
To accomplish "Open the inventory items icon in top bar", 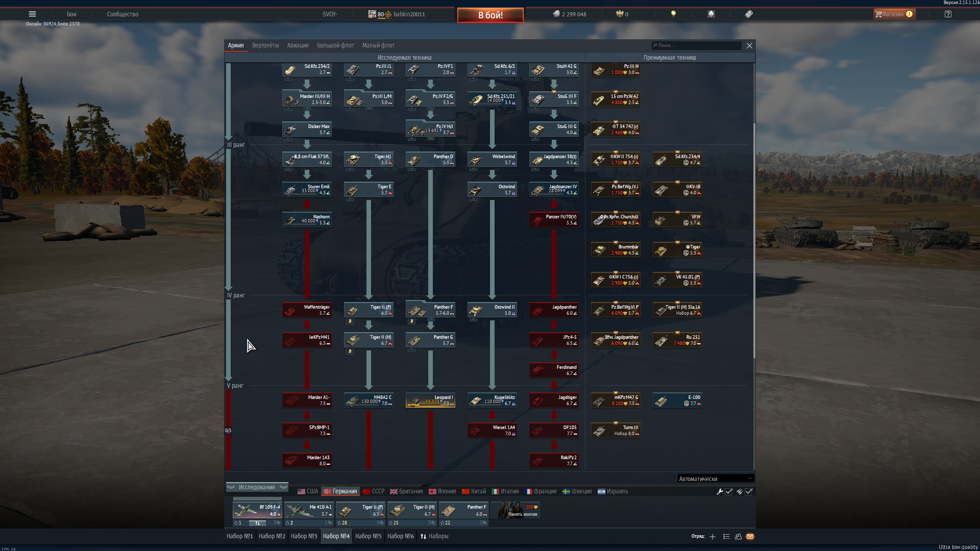I will coord(711,14).
